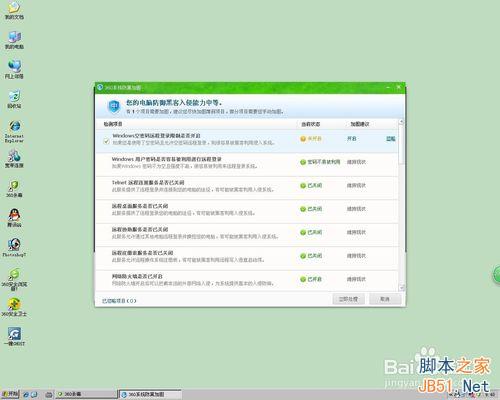Click green 已关闭 icon in 远程协助服务 row
Screen dimensions: 500x400
[x=303, y=232]
